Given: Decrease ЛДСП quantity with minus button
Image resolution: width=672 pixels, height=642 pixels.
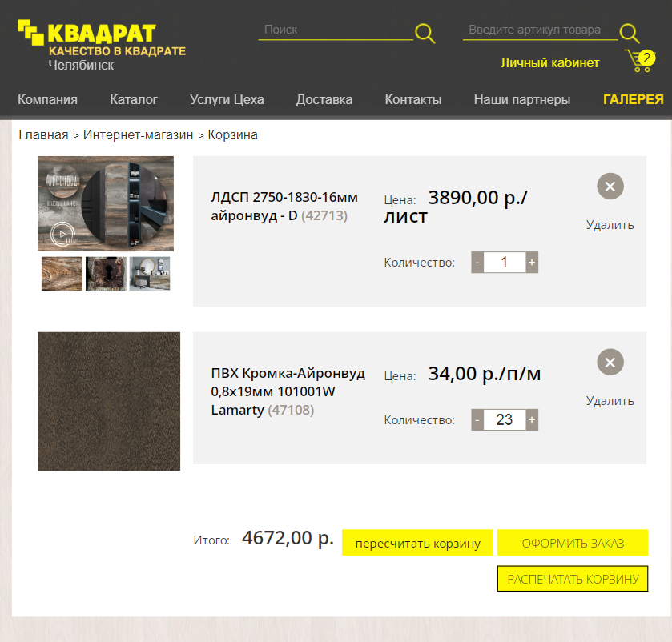Looking at the screenshot, I should (477, 262).
